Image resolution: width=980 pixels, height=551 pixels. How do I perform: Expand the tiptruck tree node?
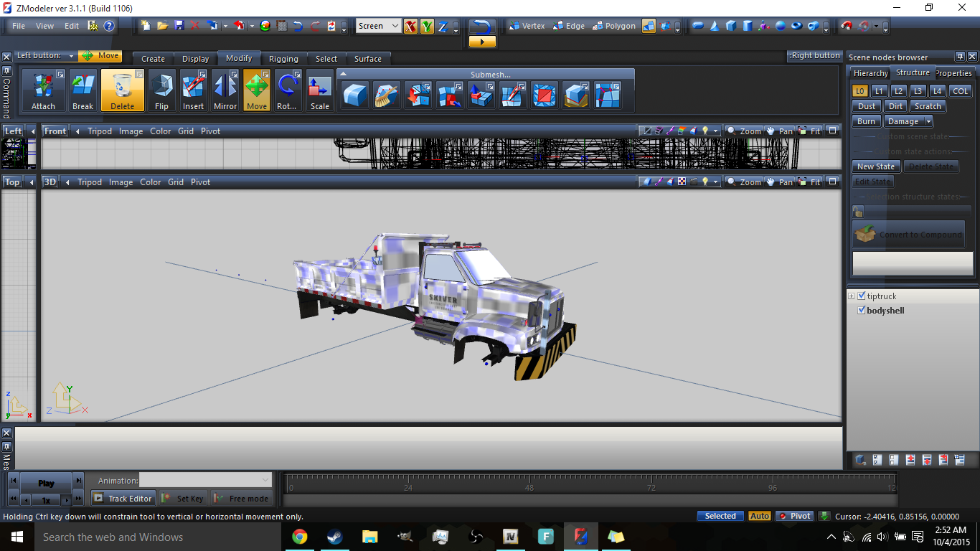[852, 296]
